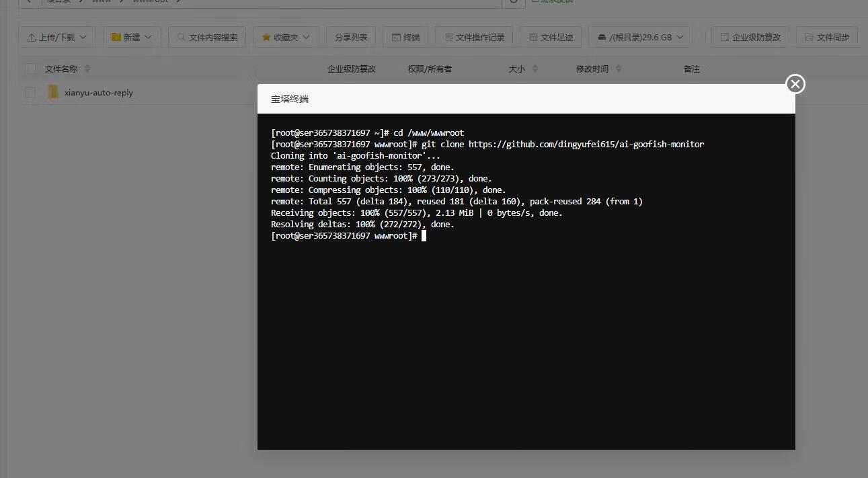868x478 pixels.
Task: Sort by 大小 column arrows
Action: pyautogui.click(x=535, y=69)
